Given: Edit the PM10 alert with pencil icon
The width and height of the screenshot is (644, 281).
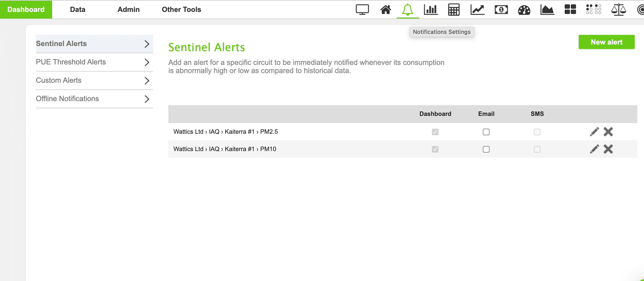Looking at the screenshot, I should click(x=594, y=149).
